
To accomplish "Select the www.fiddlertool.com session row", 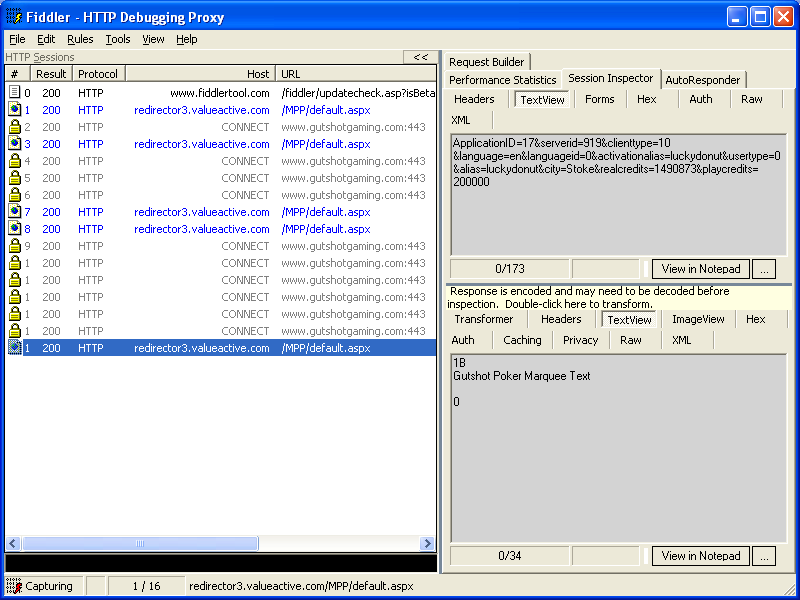I will coord(221,93).
